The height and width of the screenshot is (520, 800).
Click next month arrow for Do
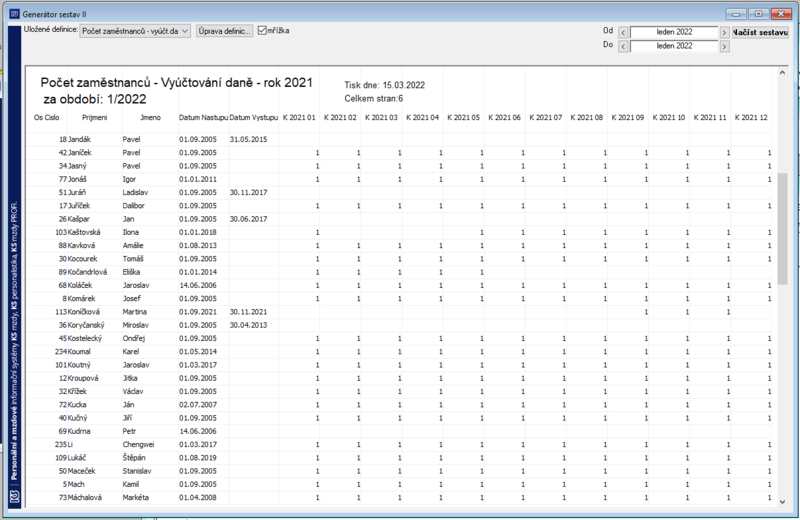pos(724,46)
